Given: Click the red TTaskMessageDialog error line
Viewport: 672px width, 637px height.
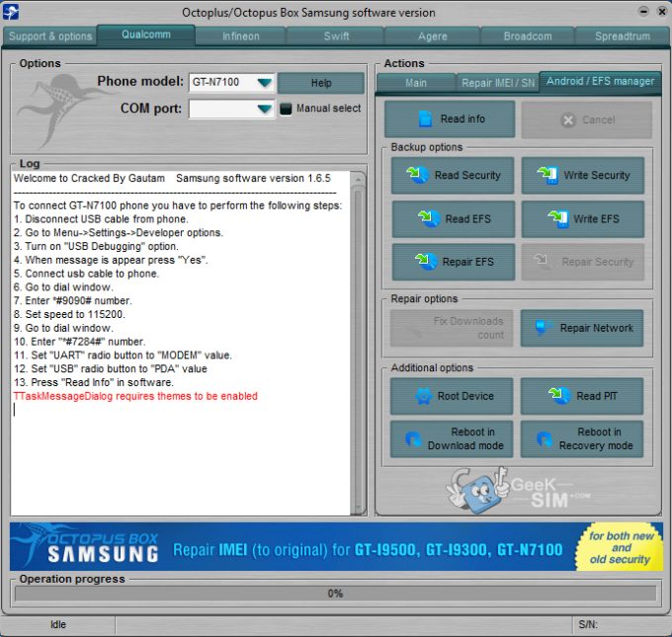Looking at the screenshot, I should coord(135,396).
